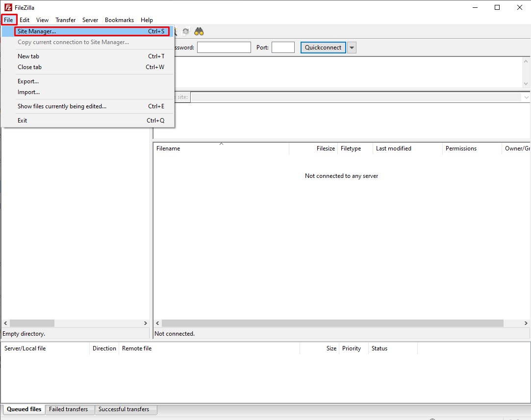Choose Exit from the File menu
531x420 pixels.
88,121
